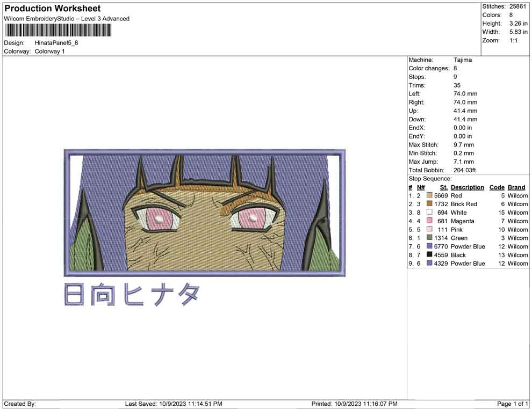Click the 'Black' description text
532x409 pixels.
point(458,255)
